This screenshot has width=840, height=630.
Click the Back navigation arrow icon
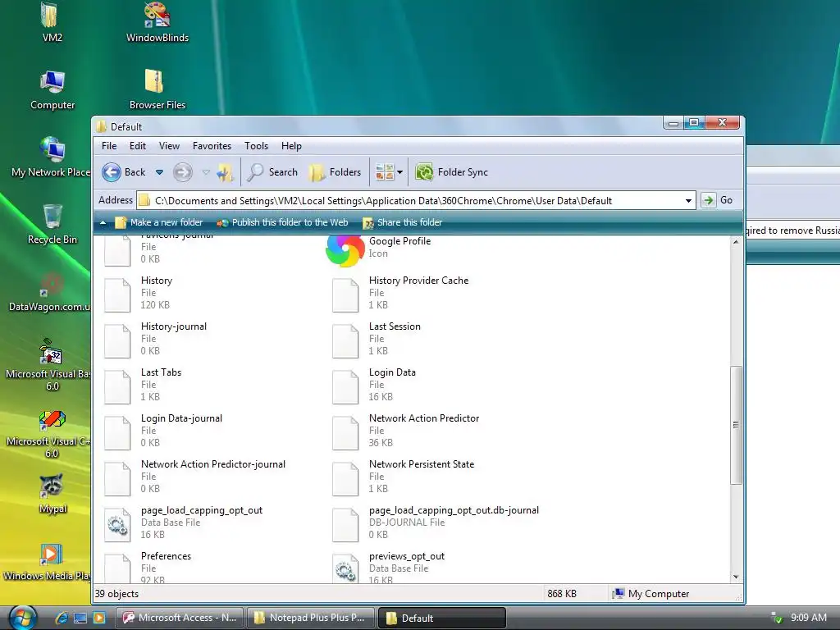(x=112, y=172)
